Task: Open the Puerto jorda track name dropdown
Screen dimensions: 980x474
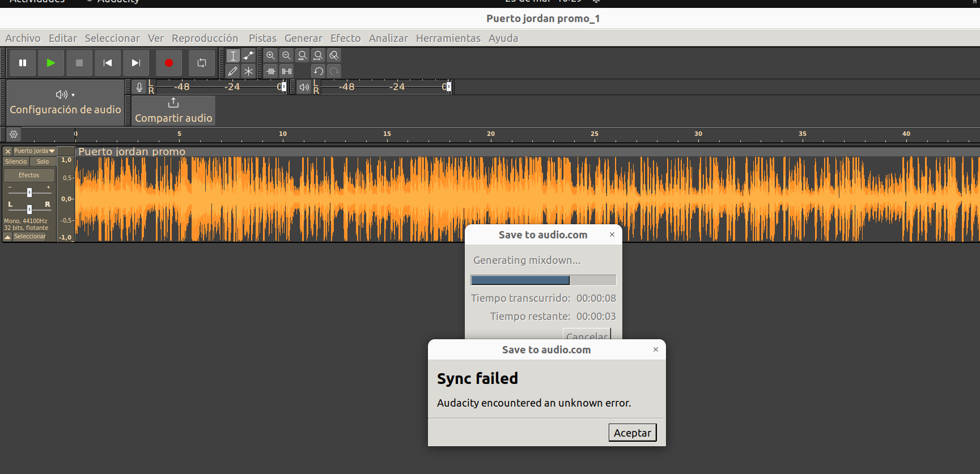Action: tap(35, 151)
